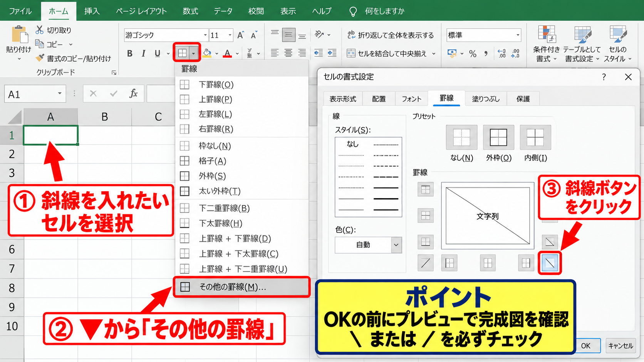Click the red font color A icon
Screen dimensions: 644x362
coord(227,53)
